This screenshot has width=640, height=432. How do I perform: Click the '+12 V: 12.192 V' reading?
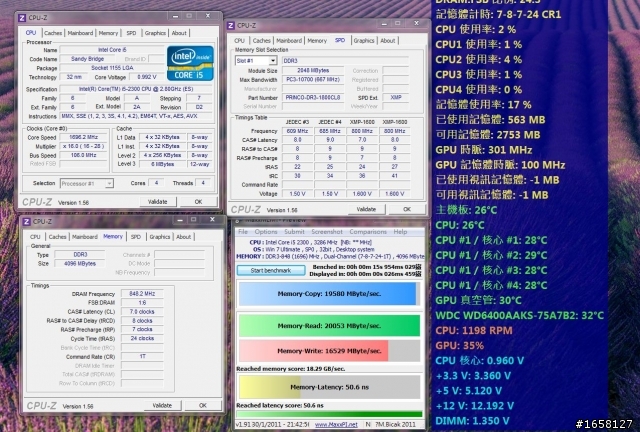tap(474, 405)
